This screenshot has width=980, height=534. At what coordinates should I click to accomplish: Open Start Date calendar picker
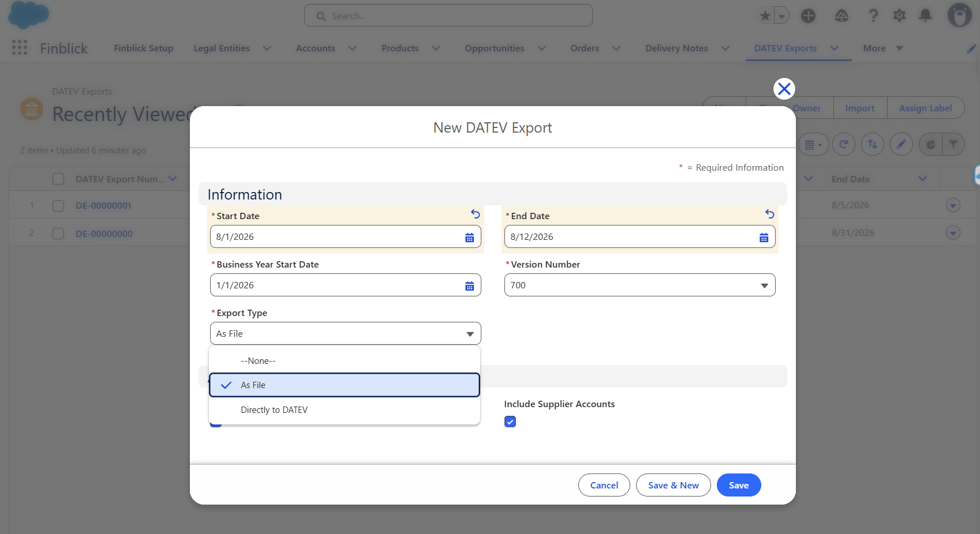(470, 237)
